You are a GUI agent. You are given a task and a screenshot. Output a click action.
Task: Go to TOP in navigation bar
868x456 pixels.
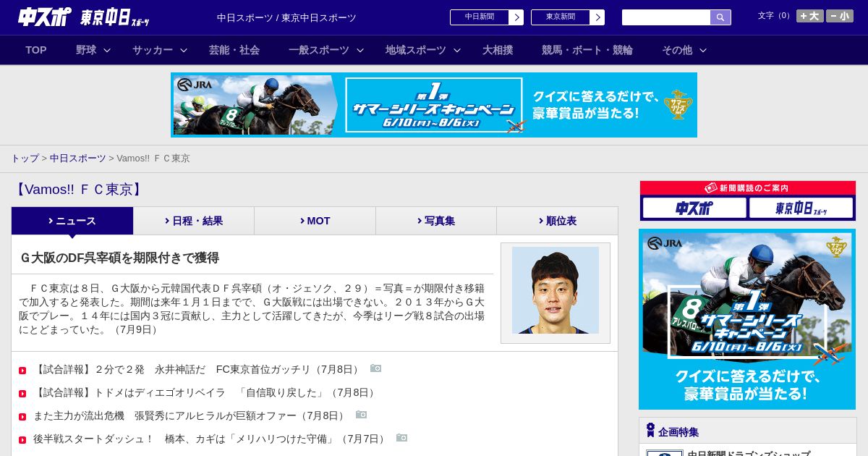point(36,50)
